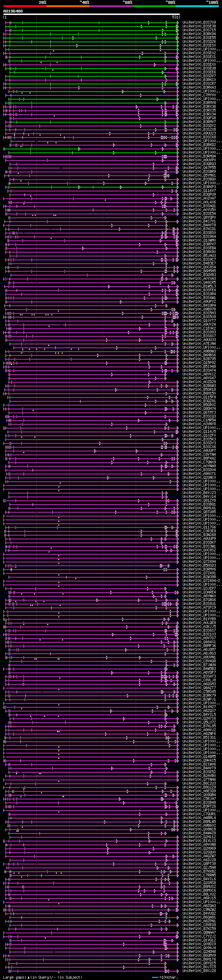Select the query label AU196408

click(x=13, y=11)
